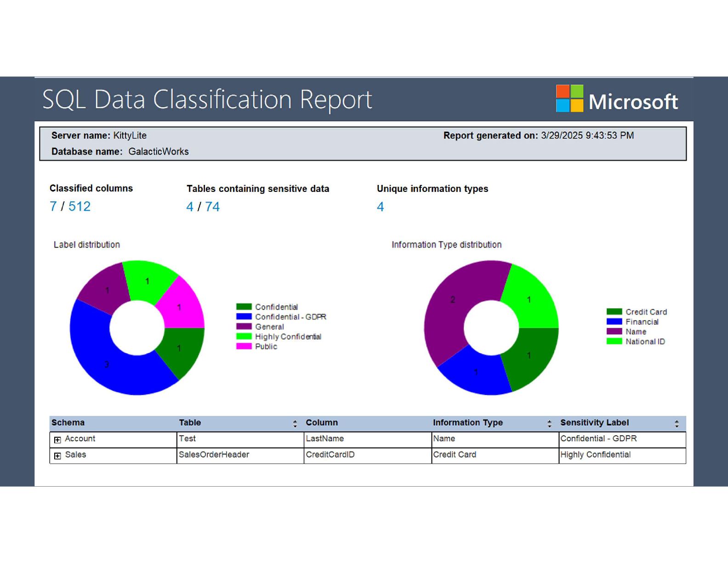This screenshot has height=563, width=728.
Task: Sort by the Sensitivity Label column arrows
Action: pos(677,424)
